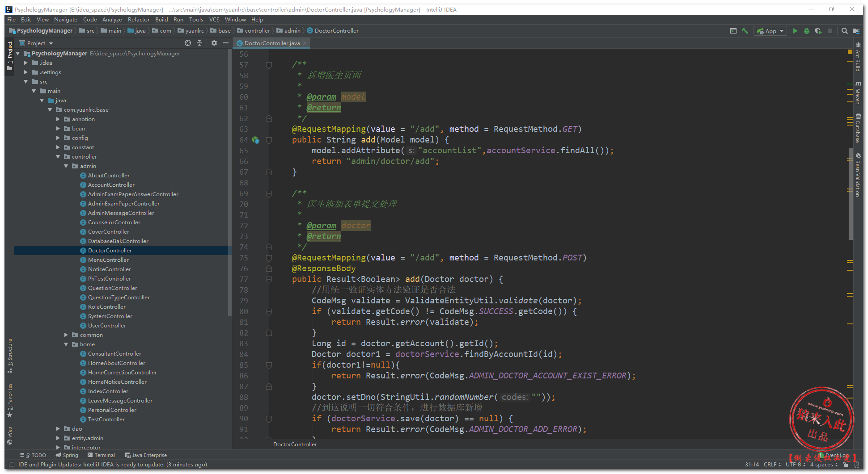The height and width of the screenshot is (474, 868).
Task: Run App with coverage shield icon
Action: 818,31
